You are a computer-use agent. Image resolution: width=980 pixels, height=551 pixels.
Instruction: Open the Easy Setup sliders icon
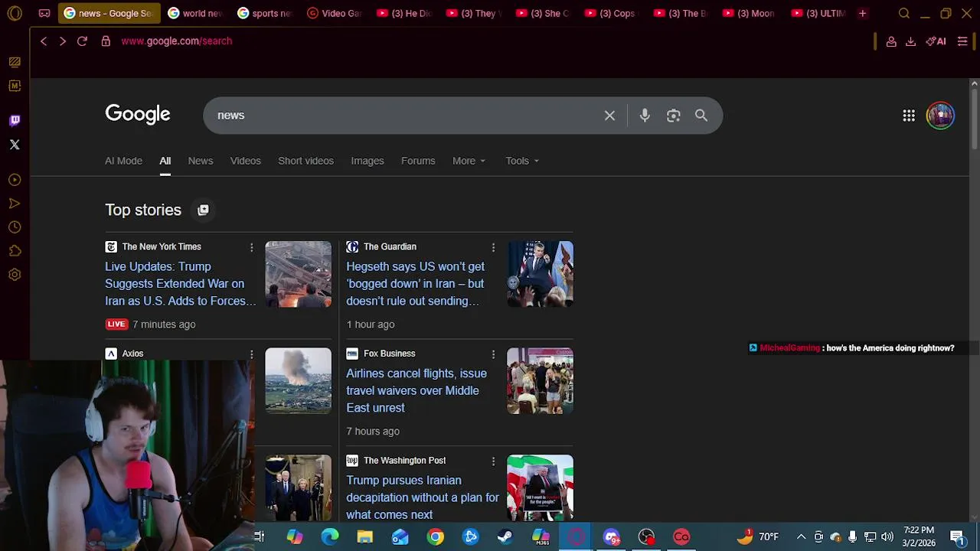click(962, 41)
